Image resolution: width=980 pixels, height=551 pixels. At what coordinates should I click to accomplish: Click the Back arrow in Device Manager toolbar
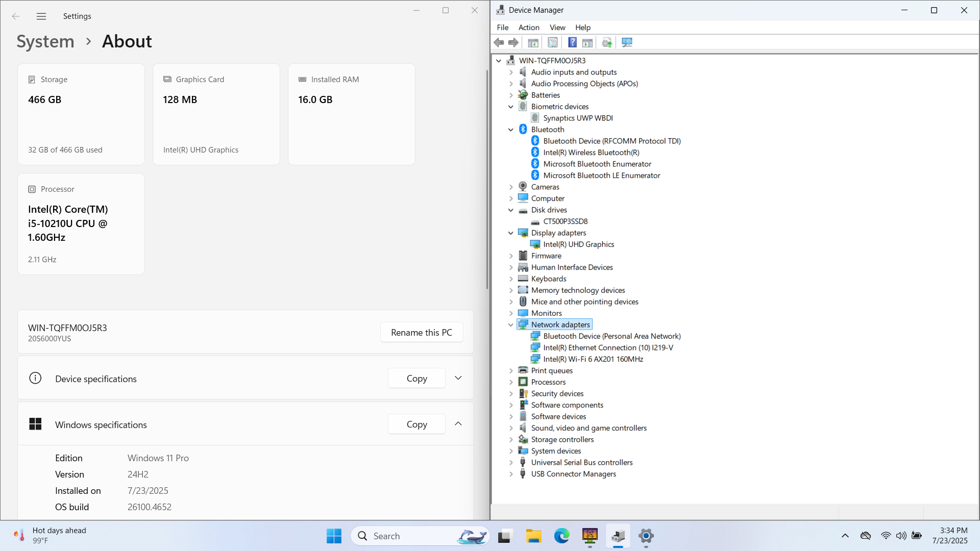499,43
